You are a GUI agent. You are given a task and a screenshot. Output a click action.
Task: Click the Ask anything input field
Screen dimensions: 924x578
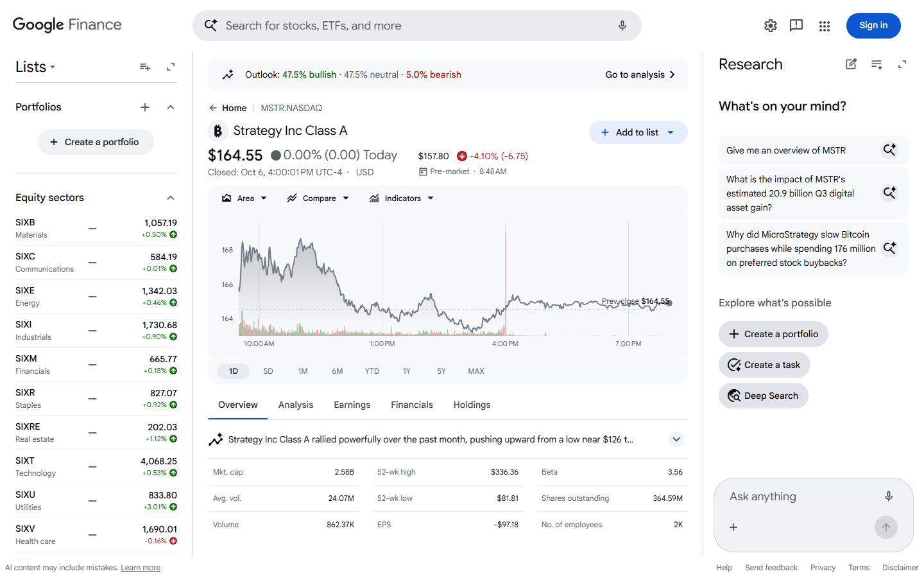click(802, 496)
